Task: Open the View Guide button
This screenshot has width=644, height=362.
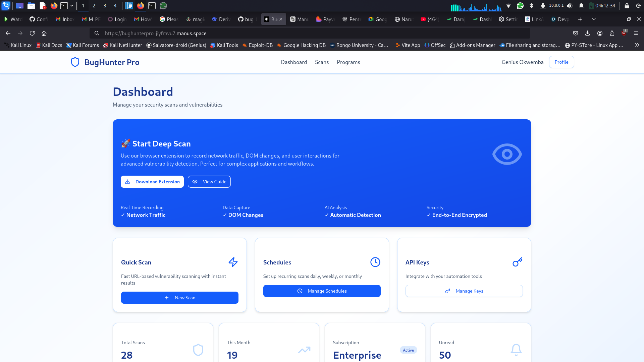Action: click(209, 182)
